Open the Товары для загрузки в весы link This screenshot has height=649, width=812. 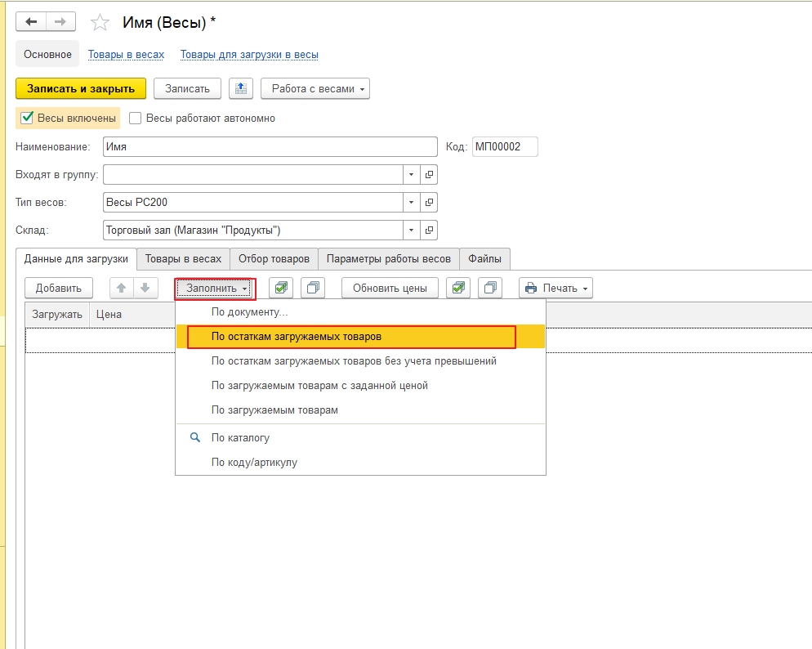[249, 55]
